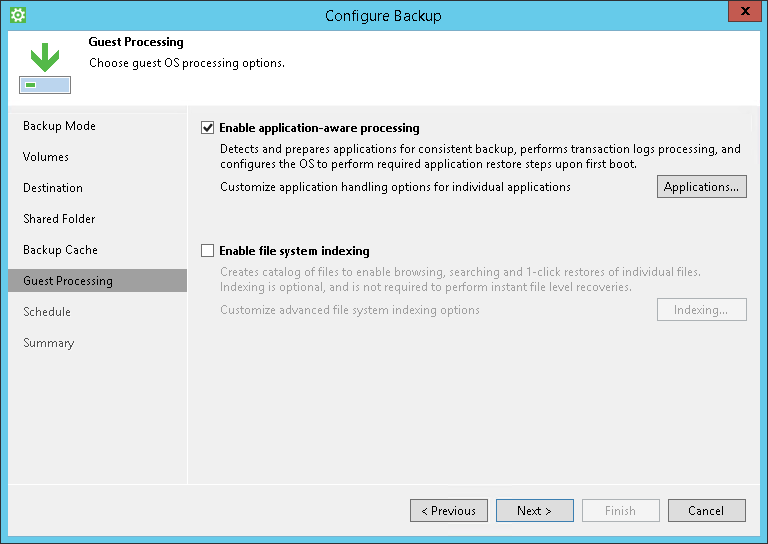Open the Shared Folder step
Image resolution: width=768 pixels, height=544 pixels.
(59, 219)
